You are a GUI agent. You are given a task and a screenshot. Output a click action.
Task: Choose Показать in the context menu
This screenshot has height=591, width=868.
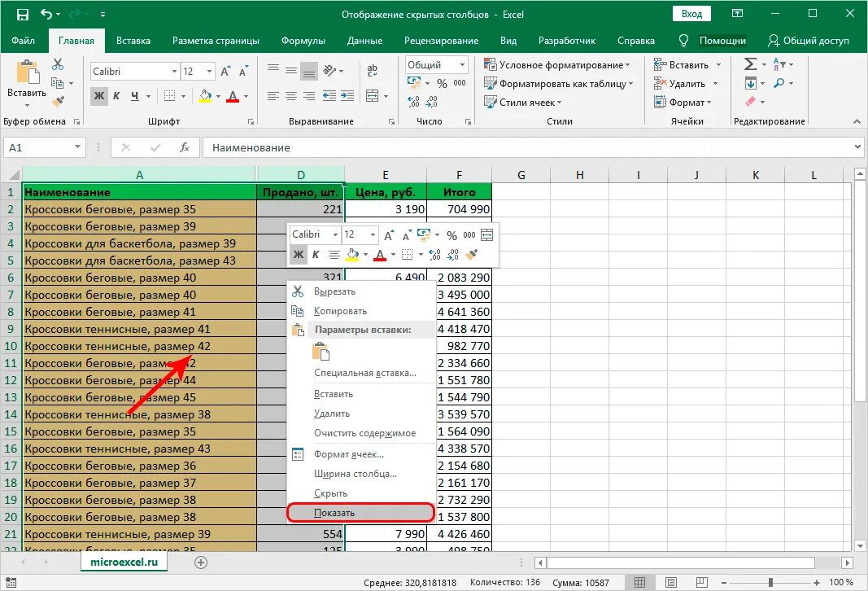pyautogui.click(x=360, y=513)
